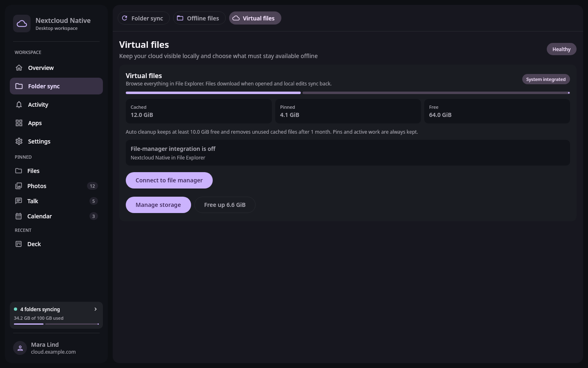The height and width of the screenshot is (368, 588).
Task: Click the folder icon on Offline files tab
Action: tap(180, 18)
